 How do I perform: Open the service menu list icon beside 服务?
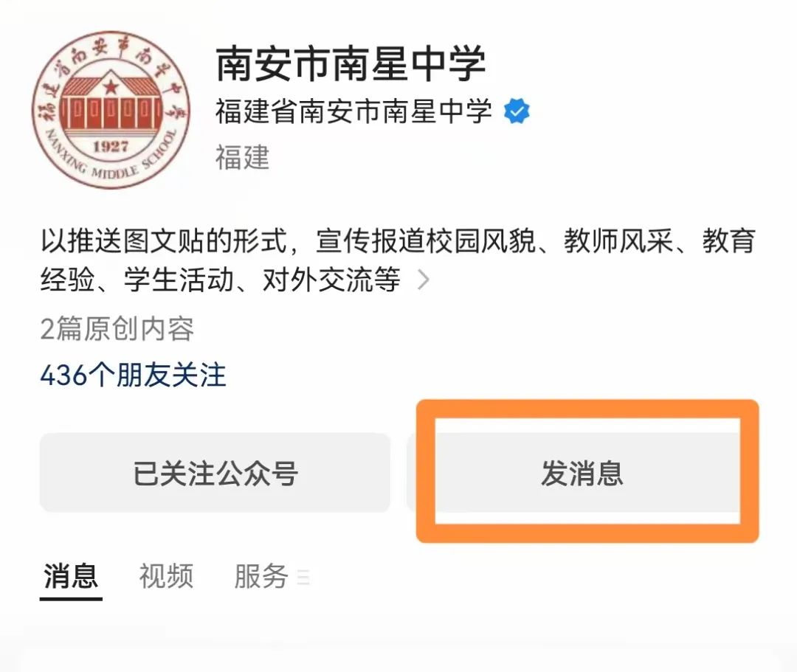(303, 578)
